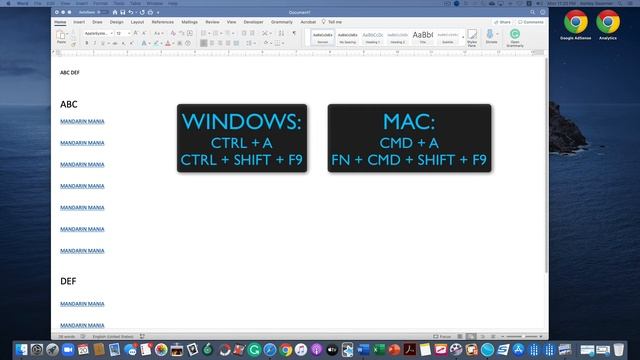Image resolution: width=640 pixels, height=360 pixels.
Task: Decrease the paragraph indent
Action: (244, 33)
